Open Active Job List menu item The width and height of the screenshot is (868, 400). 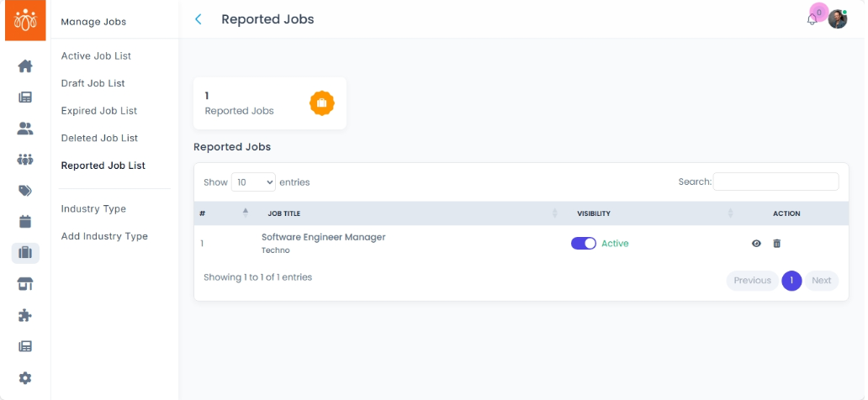tap(96, 56)
